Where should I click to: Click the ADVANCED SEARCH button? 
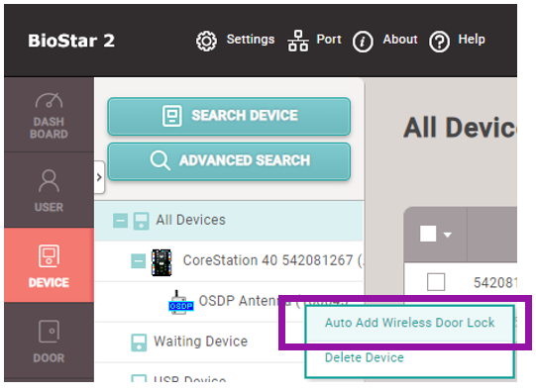coord(229,160)
